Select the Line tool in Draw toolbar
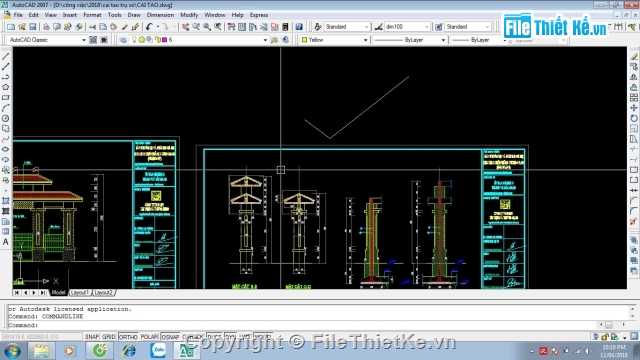Image resolution: width=640 pixels, height=360 pixels. (x=6, y=56)
